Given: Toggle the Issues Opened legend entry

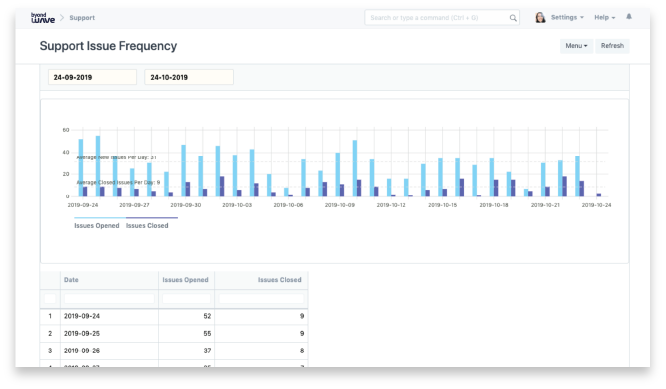Looking at the screenshot, I should 97,226.
